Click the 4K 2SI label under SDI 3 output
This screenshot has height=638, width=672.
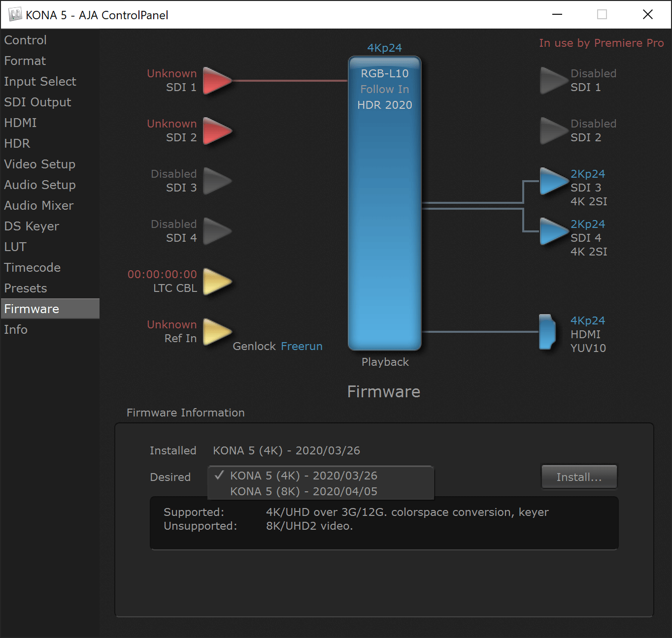(589, 202)
